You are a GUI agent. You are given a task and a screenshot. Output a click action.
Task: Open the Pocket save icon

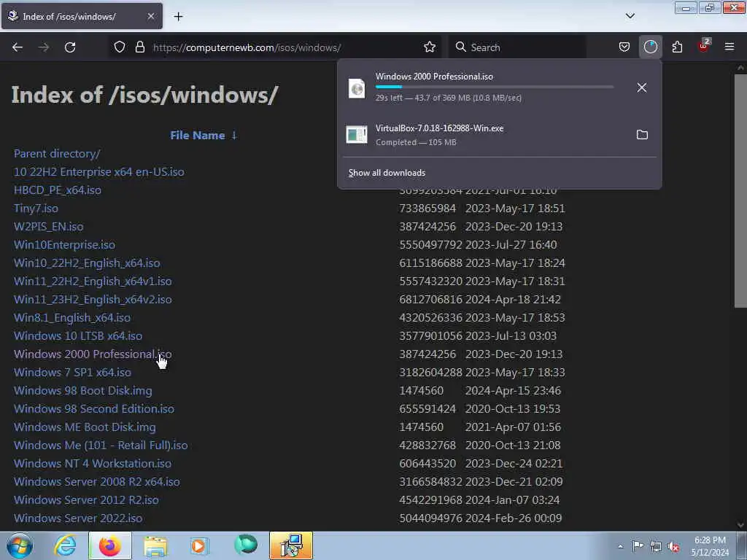click(x=624, y=47)
